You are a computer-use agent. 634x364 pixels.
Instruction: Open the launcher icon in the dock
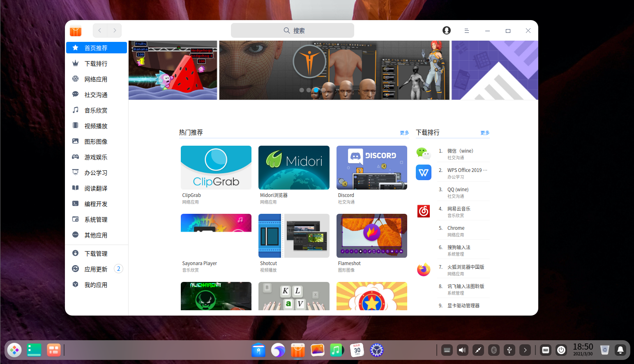(x=14, y=350)
